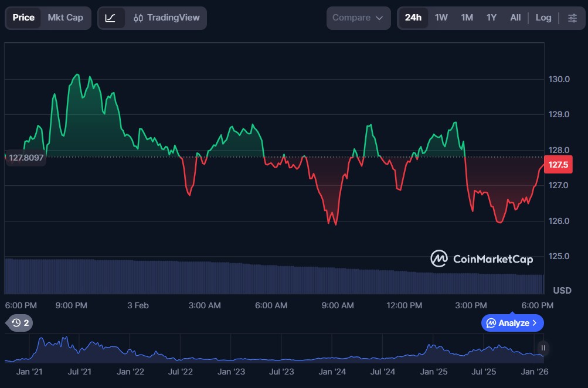The height and width of the screenshot is (388, 588).
Task: Select the 1M time range
Action: (x=467, y=18)
